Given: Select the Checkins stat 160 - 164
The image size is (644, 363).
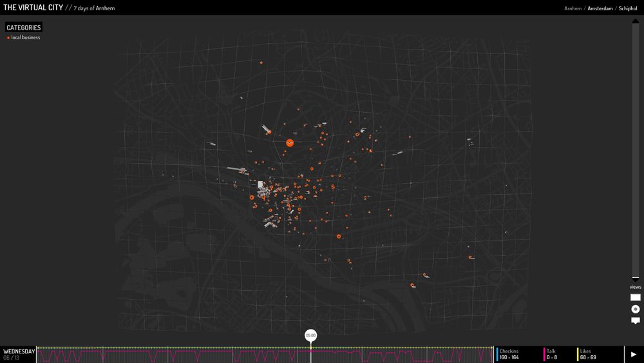Looking at the screenshot, I should pos(509,355).
